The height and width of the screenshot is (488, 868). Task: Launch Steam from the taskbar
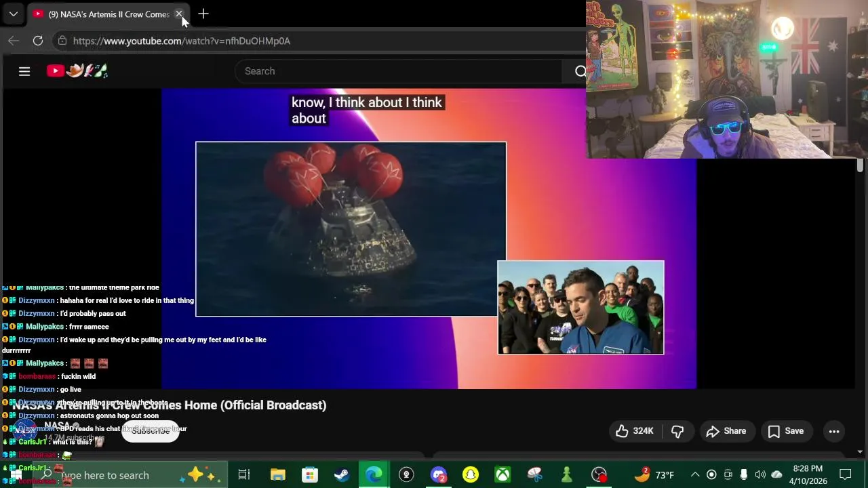click(x=342, y=475)
